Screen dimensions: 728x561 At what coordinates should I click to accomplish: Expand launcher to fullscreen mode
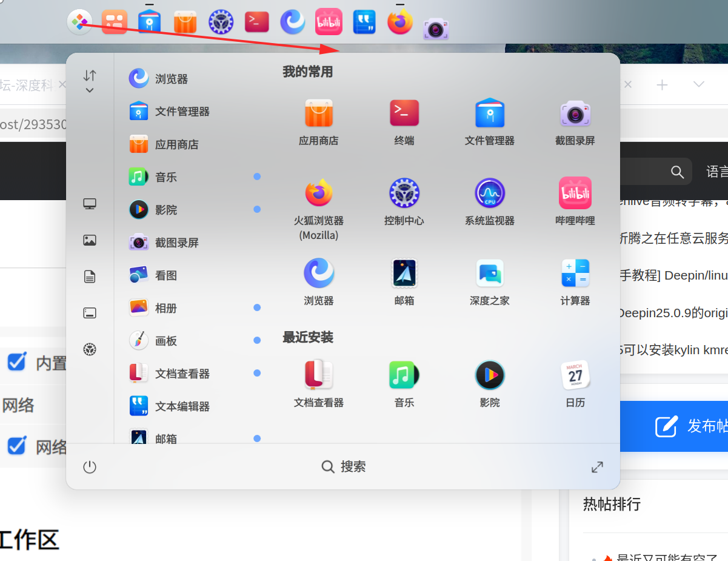click(x=597, y=466)
